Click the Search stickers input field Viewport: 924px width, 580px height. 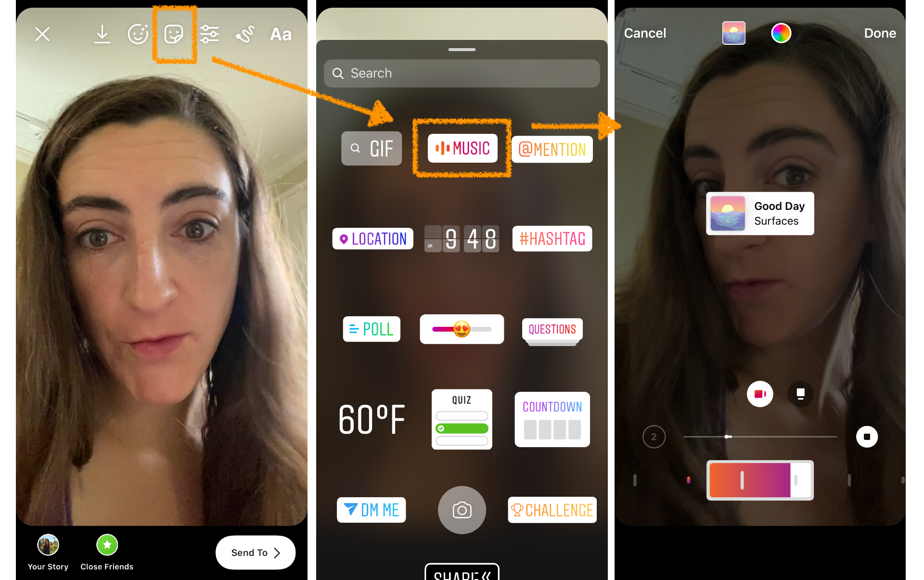tap(463, 74)
